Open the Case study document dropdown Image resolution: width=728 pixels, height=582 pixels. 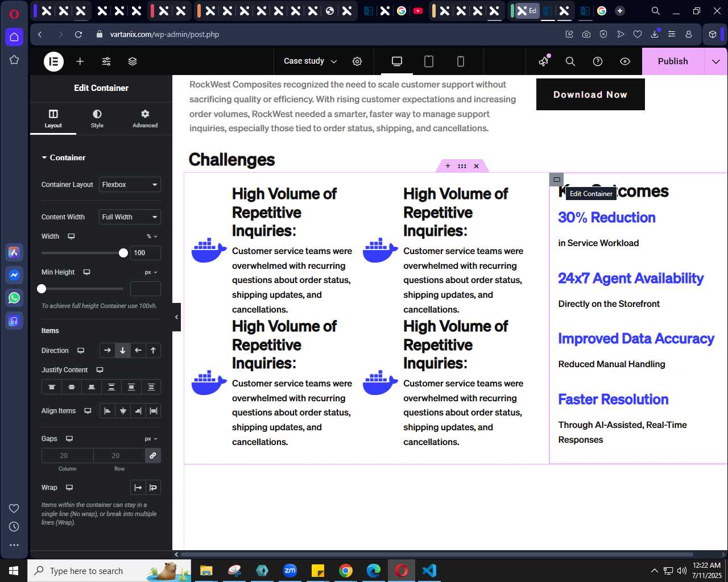click(x=310, y=61)
